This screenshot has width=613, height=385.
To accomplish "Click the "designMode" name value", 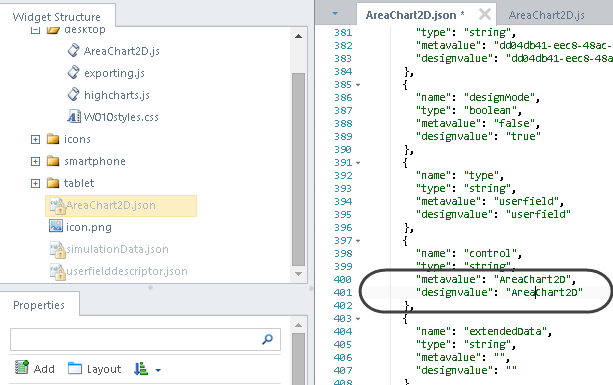I will point(499,97).
